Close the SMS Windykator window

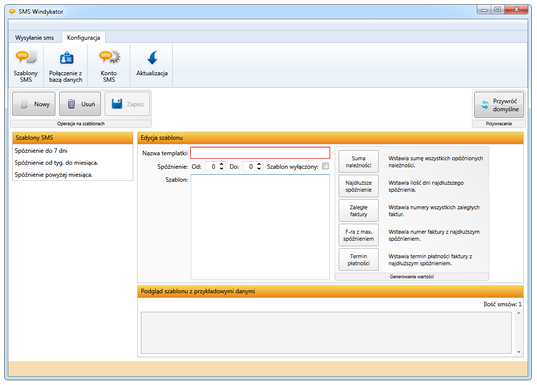point(516,10)
